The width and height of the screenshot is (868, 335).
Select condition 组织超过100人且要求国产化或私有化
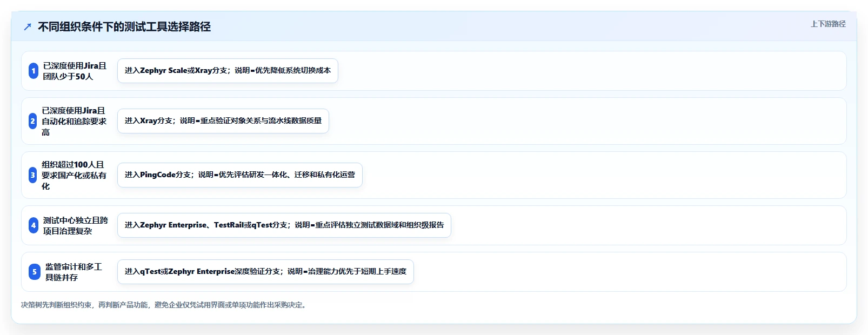(x=74, y=175)
